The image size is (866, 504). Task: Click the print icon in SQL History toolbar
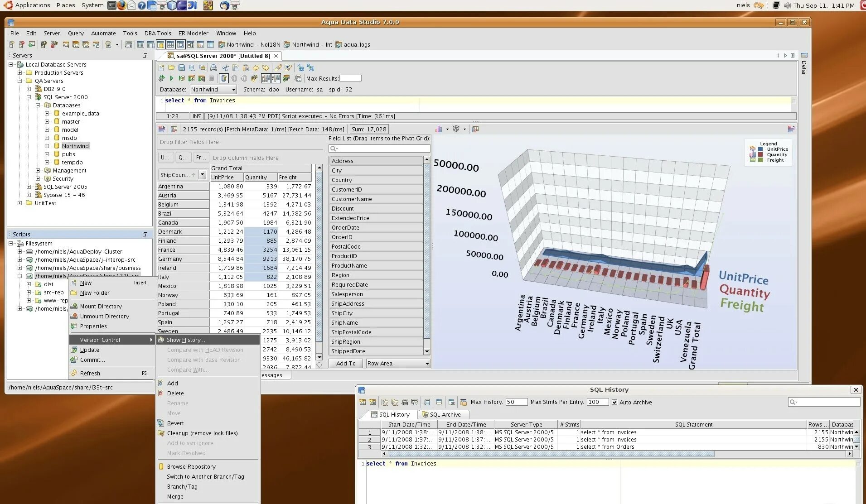coord(405,402)
